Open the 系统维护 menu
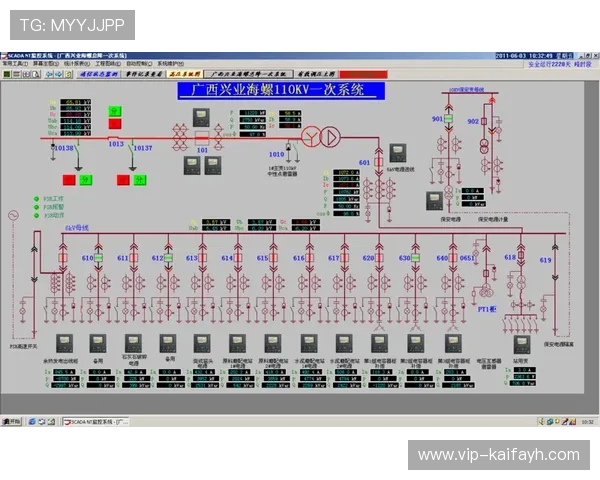Viewport: 600px width, 480px height. pyautogui.click(x=169, y=62)
